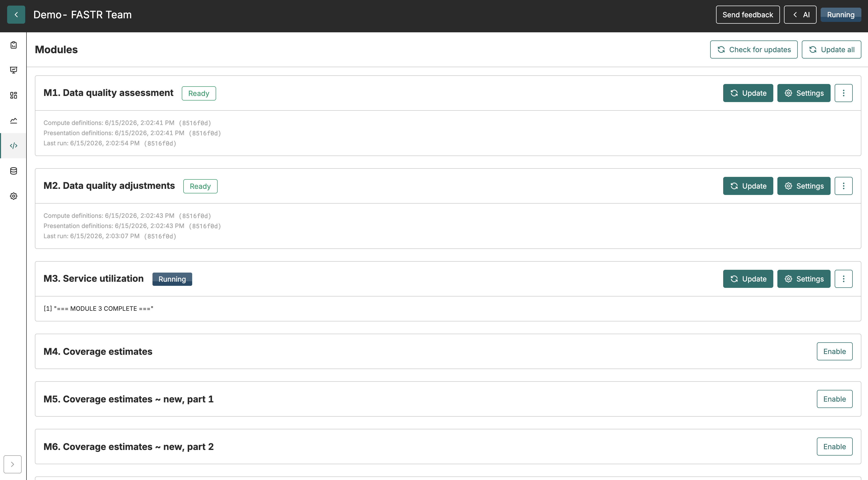Open M2 module three-dot options menu

[x=843, y=186]
